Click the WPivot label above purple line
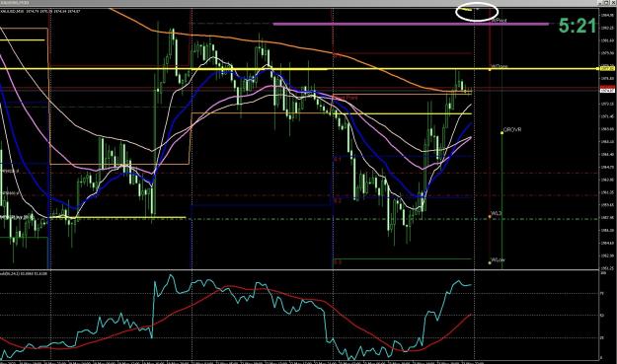617x364 pixels. [499, 21]
